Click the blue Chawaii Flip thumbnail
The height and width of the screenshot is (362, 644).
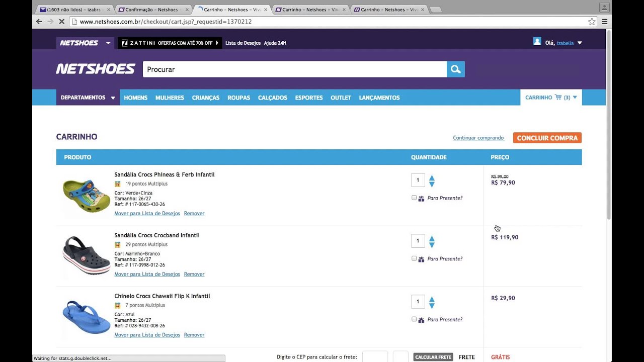(87, 317)
